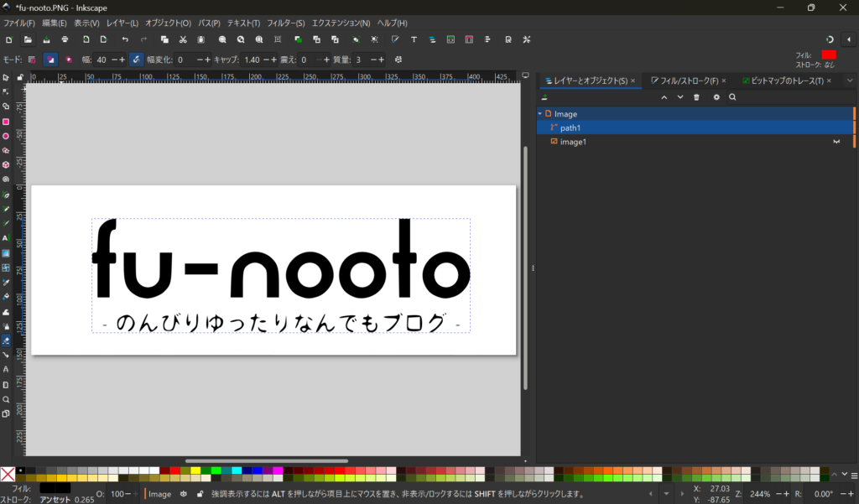Select the Rectangle tool in the toolbox

(6, 122)
